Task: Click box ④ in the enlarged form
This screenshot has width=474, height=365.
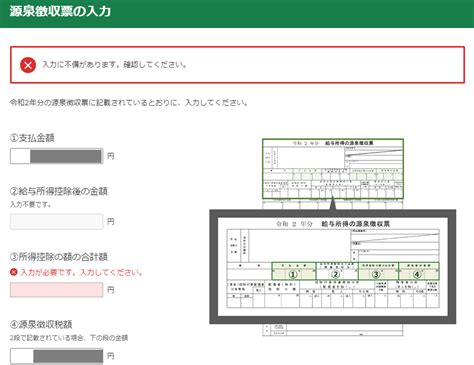Action: pos(419,271)
